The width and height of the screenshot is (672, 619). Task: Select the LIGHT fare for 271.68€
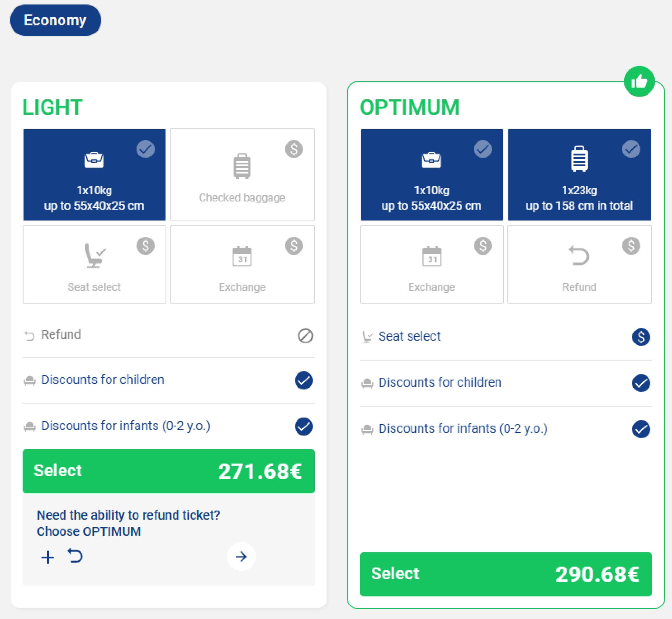(x=168, y=471)
